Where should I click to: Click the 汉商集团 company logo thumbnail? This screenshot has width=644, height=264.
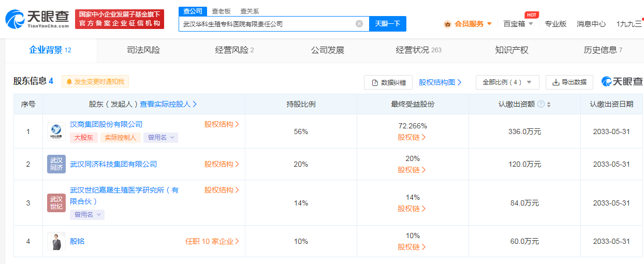pyautogui.click(x=56, y=131)
